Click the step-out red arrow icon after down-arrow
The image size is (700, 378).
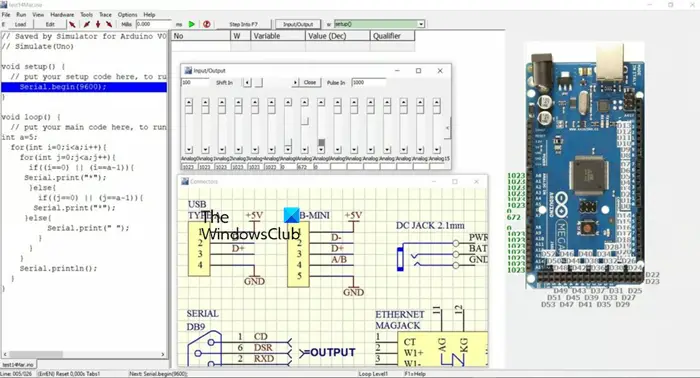coord(108,24)
